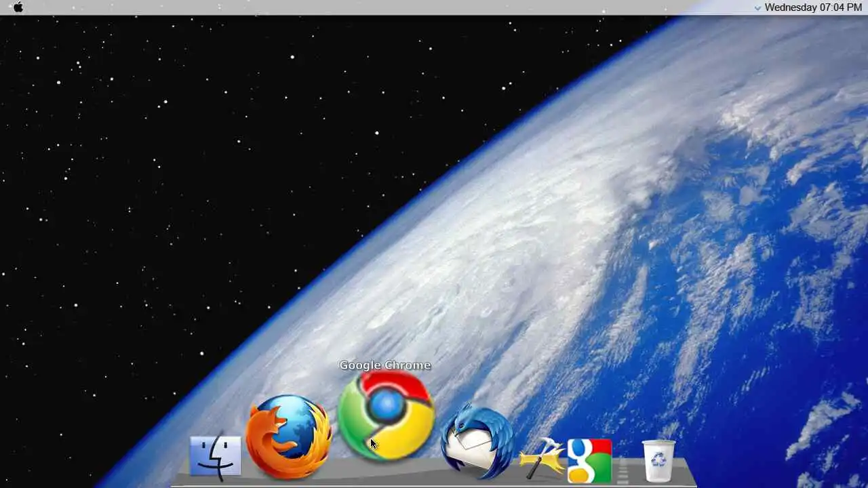Expand the dropdown arrow beside the clock
868x488 pixels.
pyautogui.click(x=757, y=8)
